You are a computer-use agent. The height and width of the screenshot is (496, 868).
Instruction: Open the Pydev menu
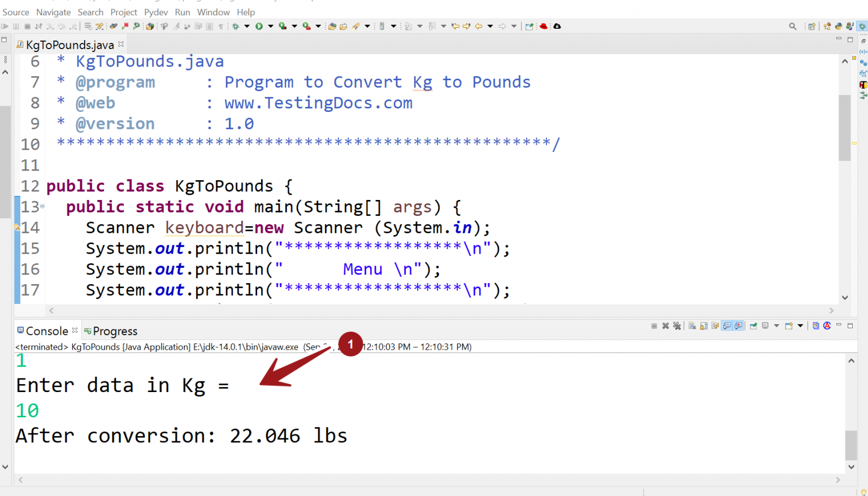click(x=155, y=12)
